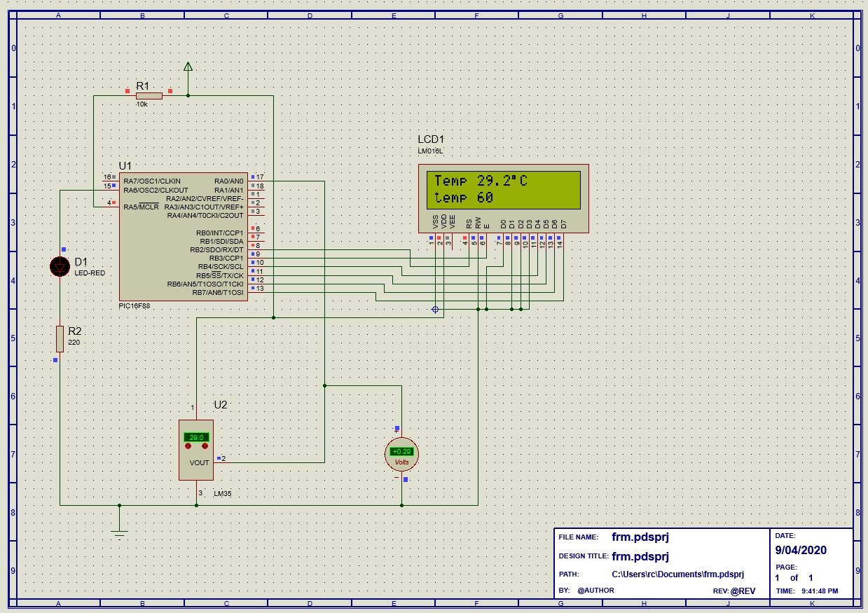Click the RA0/AN0 pin label on U1

(229, 181)
